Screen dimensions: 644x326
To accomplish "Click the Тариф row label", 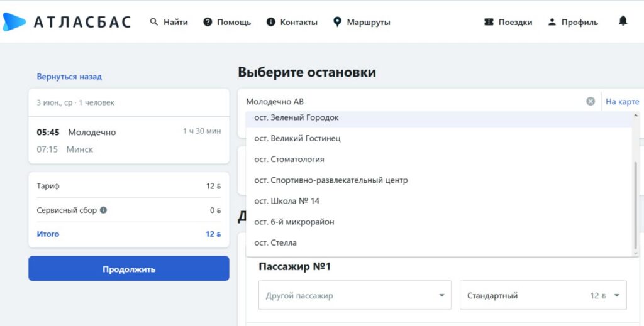I will point(48,186).
